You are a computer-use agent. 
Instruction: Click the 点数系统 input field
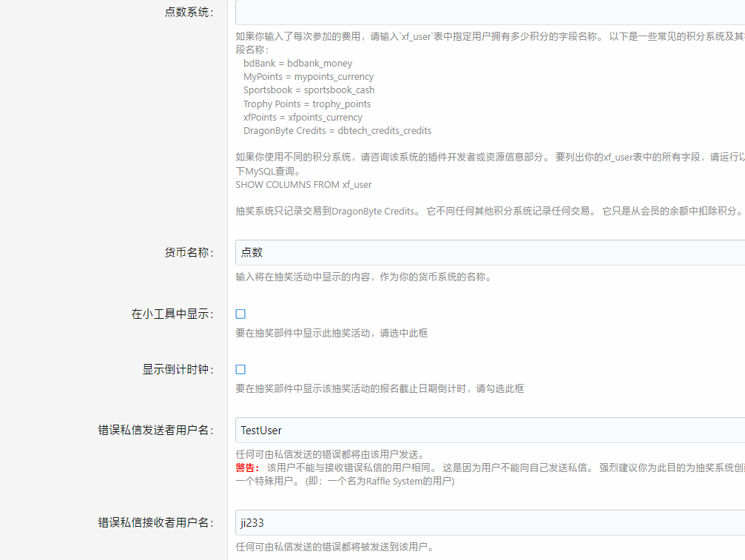488,13
